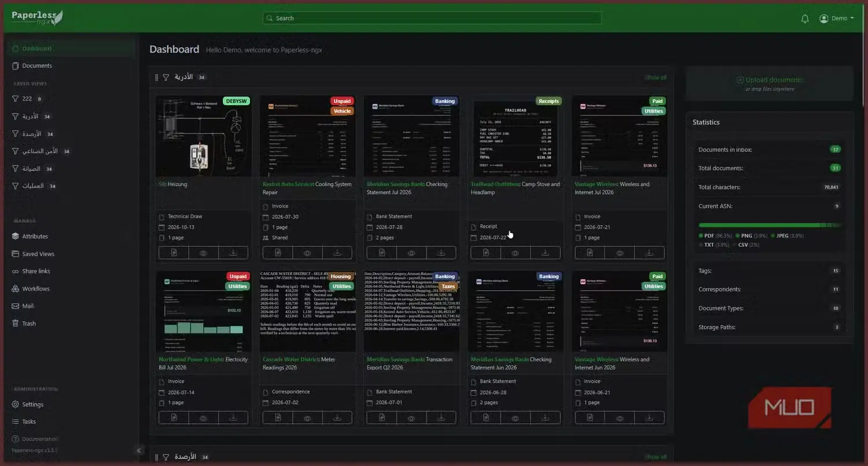Click the DEBYSW tag on Heizung
The width and height of the screenshot is (868, 466).
[x=236, y=101]
